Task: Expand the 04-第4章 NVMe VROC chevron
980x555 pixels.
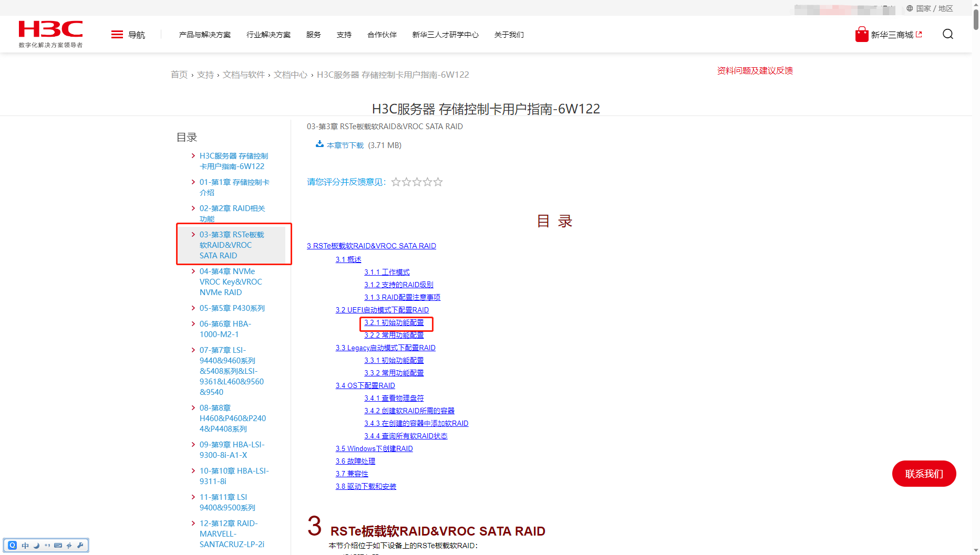Action: coord(193,271)
